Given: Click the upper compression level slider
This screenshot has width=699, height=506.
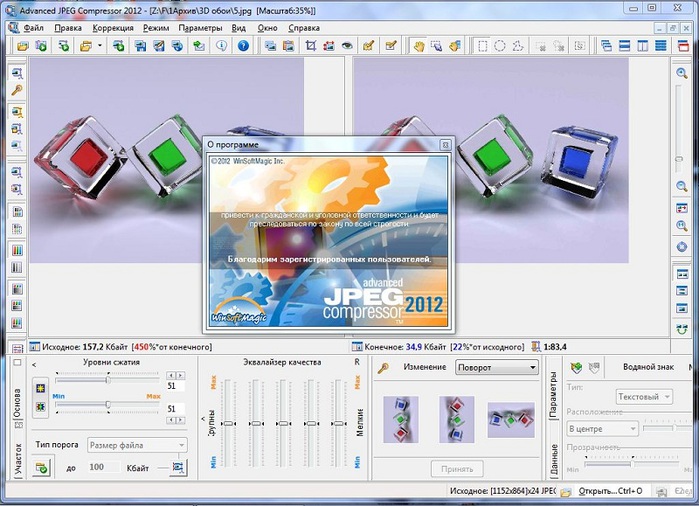Looking at the screenshot, I should point(107,379).
